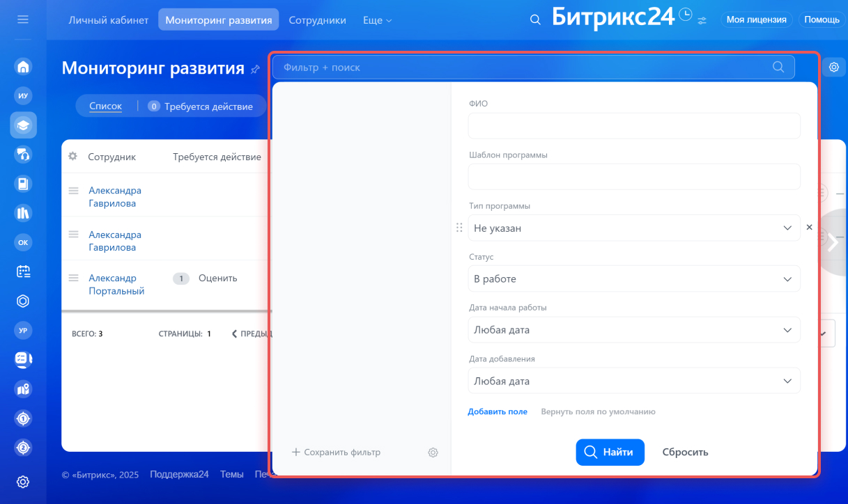Open the Статус dropdown showing В работе
Viewport: 848px width, 504px height.
coord(634,278)
